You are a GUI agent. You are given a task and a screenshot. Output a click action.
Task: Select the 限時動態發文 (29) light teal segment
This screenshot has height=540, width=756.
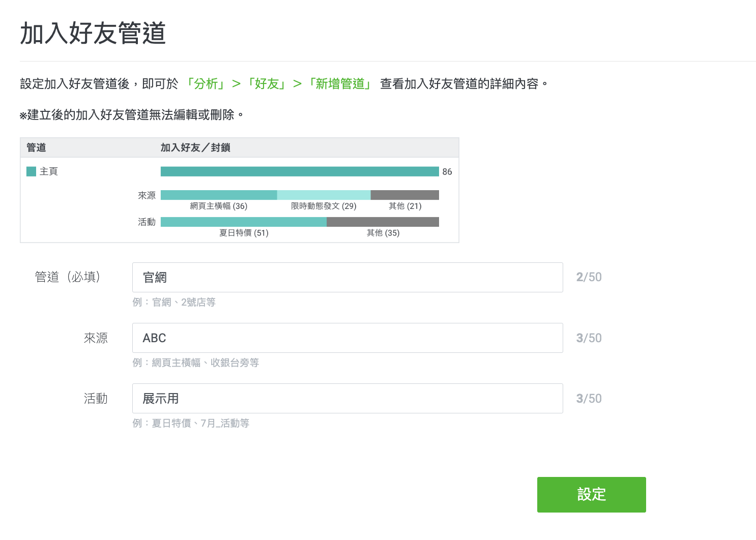[x=324, y=195]
